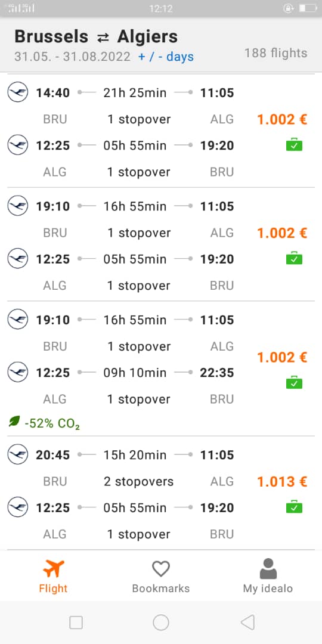Choose the 1.013 € flight offer price
The image size is (322, 644).
282,481
